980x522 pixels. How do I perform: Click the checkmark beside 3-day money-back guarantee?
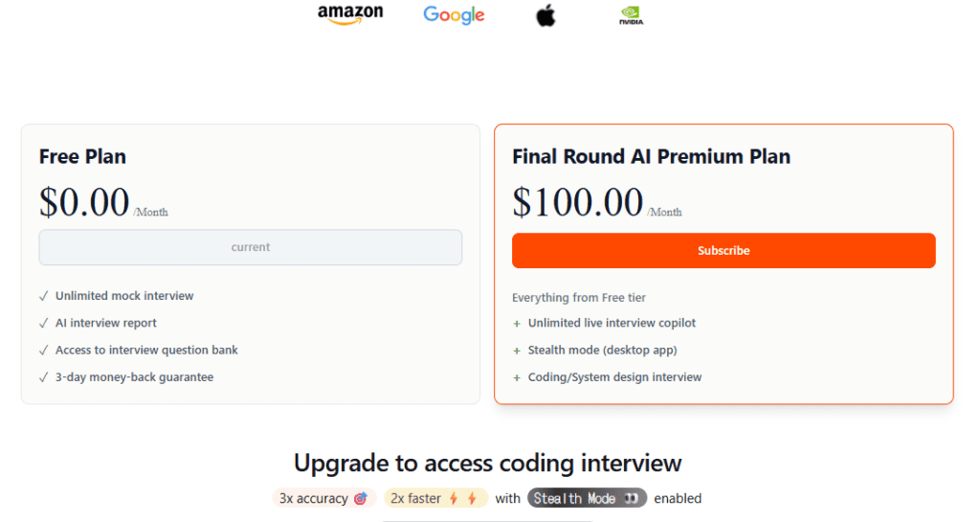point(44,377)
